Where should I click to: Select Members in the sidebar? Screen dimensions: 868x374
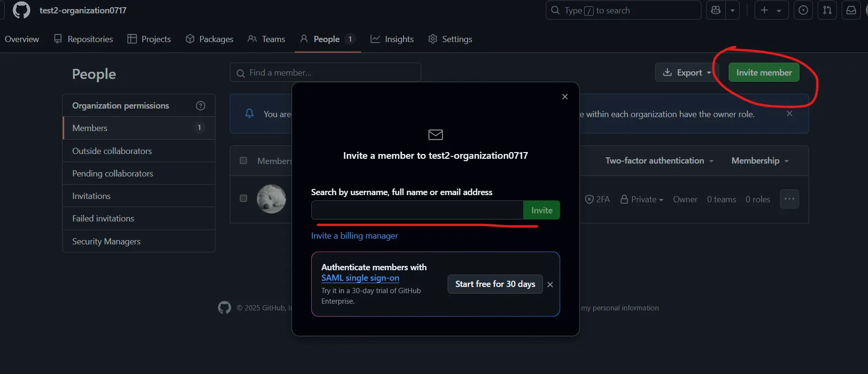[139, 128]
